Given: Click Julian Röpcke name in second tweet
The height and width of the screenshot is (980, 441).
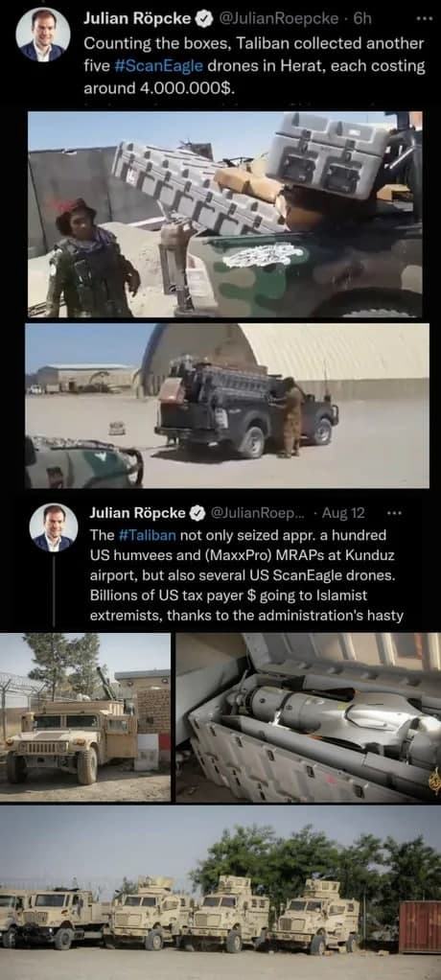Looking at the screenshot, I should point(140,513).
